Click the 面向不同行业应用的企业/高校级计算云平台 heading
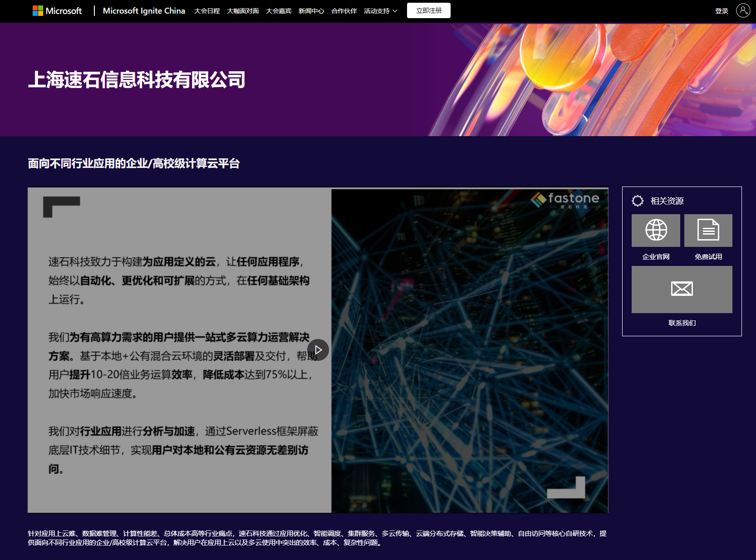The image size is (756, 560). pos(134,163)
